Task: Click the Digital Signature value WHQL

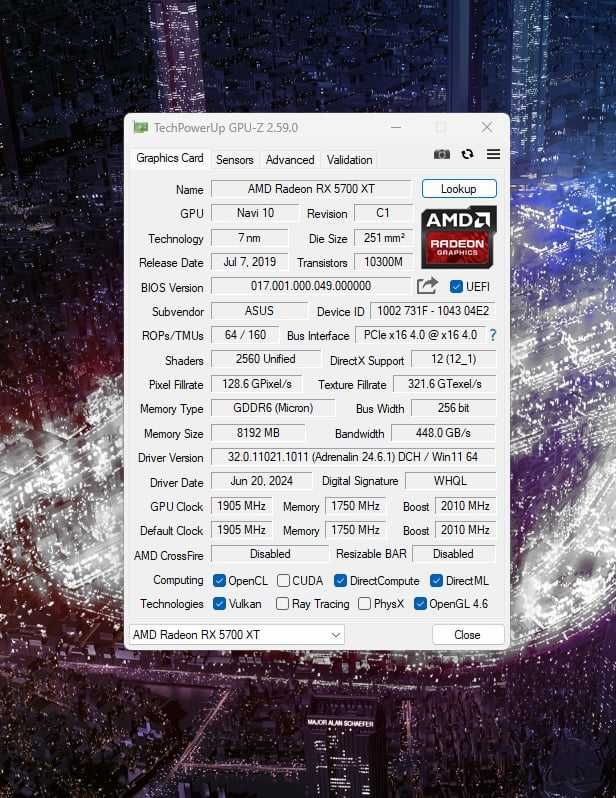Action: [450, 481]
